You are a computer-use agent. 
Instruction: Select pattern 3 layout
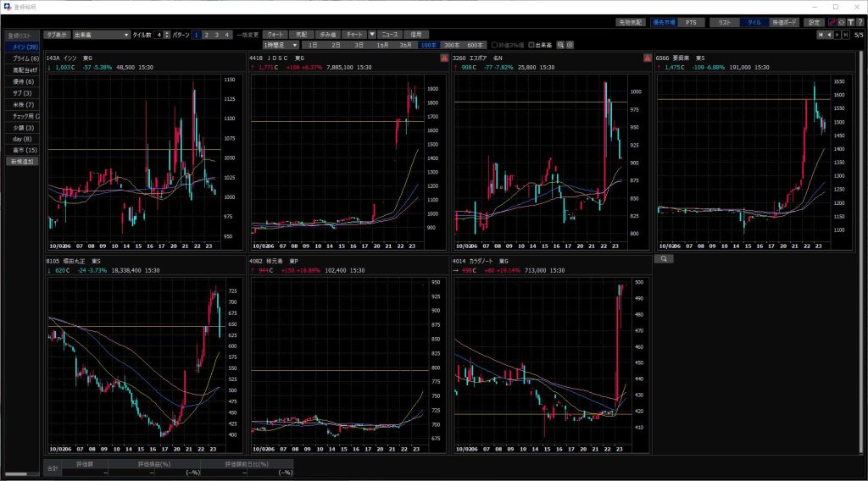pyautogui.click(x=217, y=35)
